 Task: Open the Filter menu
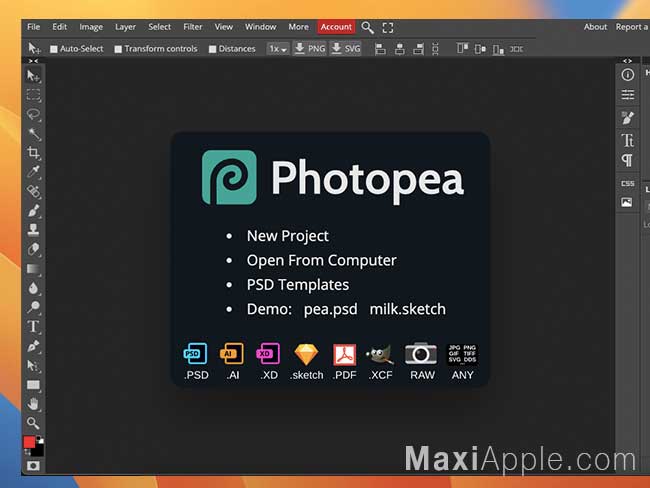click(193, 27)
